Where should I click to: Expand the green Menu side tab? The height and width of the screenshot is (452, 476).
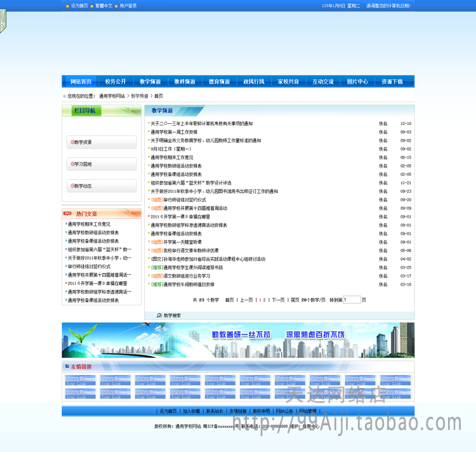click(3, 21)
